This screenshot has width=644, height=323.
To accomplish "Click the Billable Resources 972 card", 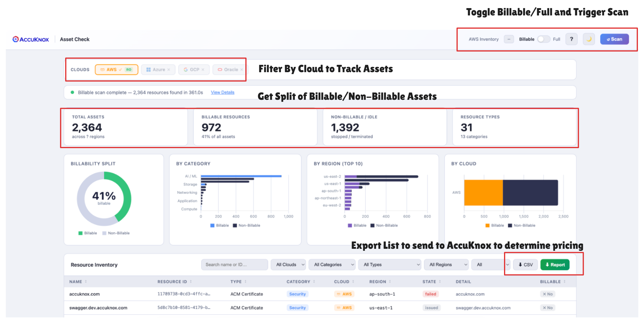I will click(x=255, y=127).
